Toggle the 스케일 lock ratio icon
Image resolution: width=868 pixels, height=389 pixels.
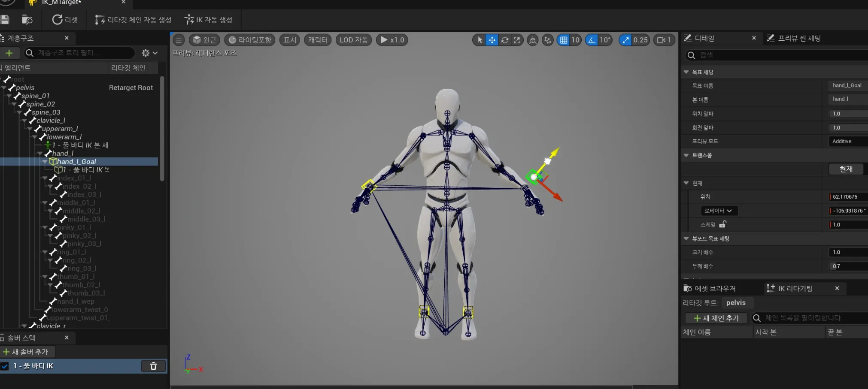(x=722, y=224)
